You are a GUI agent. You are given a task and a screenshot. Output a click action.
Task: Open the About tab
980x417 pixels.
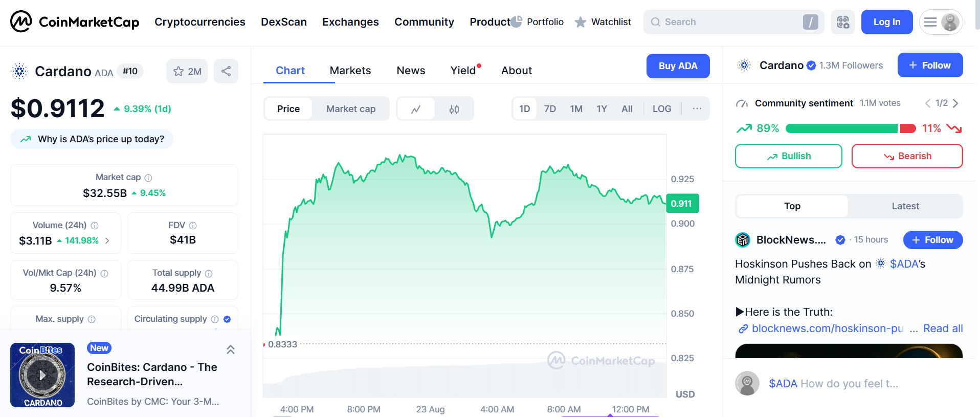(x=517, y=71)
